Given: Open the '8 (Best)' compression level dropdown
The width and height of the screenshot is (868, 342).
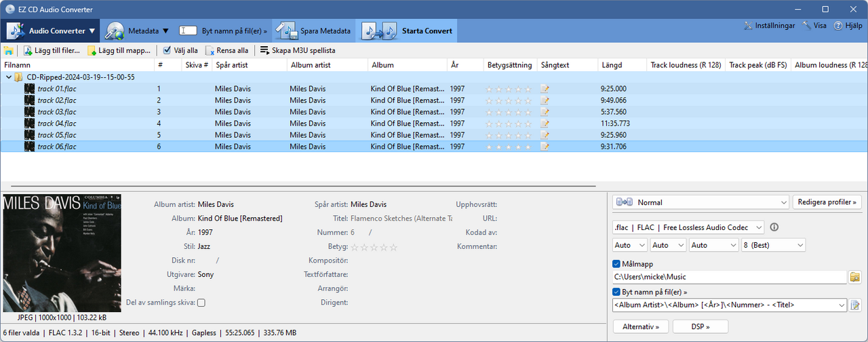Looking at the screenshot, I should pos(774,245).
